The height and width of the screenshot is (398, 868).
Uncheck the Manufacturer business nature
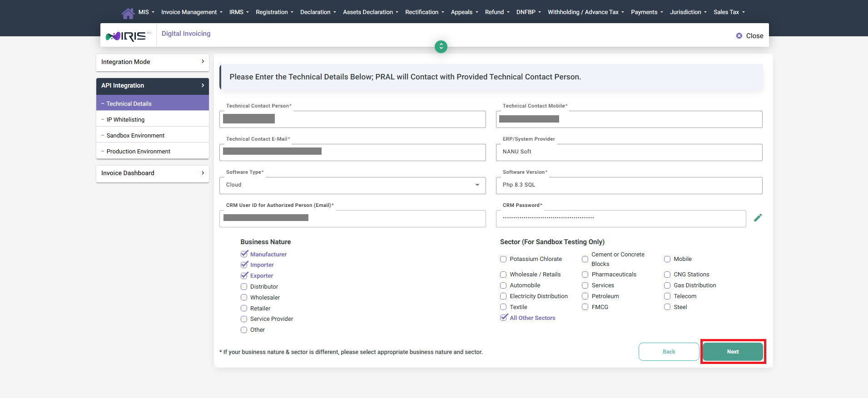pos(244,254)
